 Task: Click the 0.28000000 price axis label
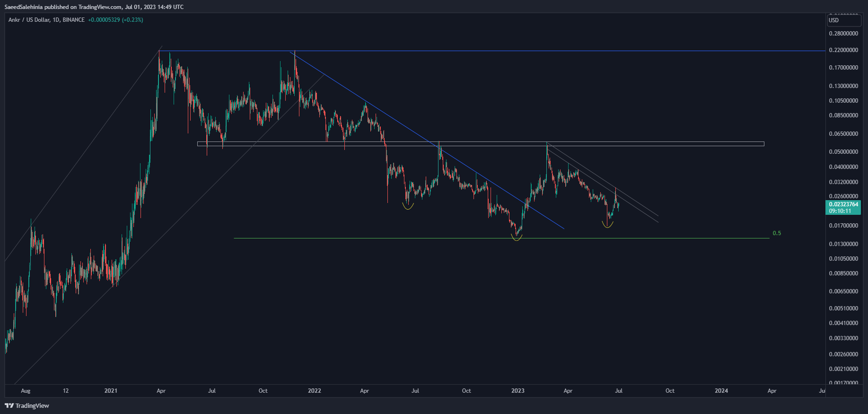(843, 34)
